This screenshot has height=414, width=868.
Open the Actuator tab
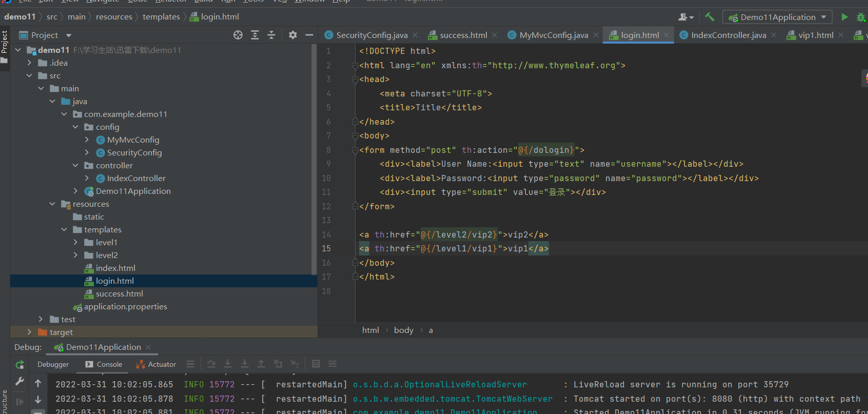coord(156,365)
